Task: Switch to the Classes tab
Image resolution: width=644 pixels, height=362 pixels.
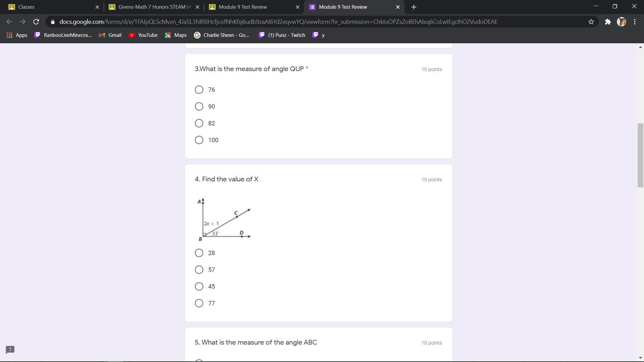Action: (50, 7)
